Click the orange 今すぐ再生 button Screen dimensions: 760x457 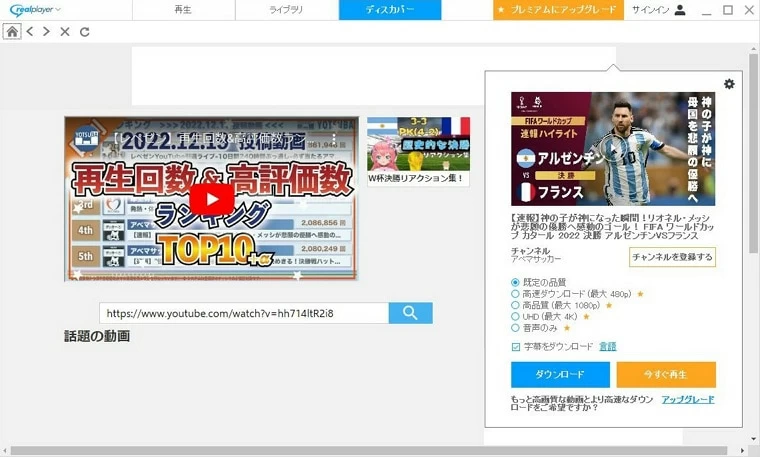pos(666,375)
